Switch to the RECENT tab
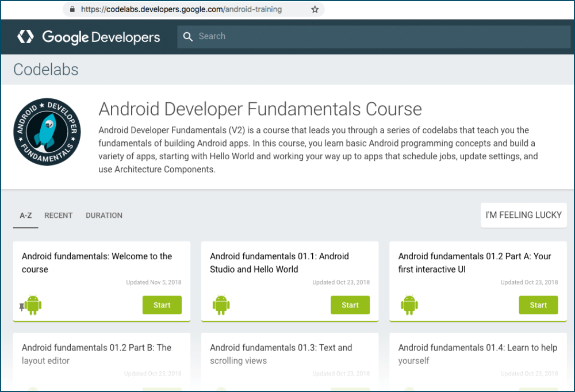 (x=58, y=215)
